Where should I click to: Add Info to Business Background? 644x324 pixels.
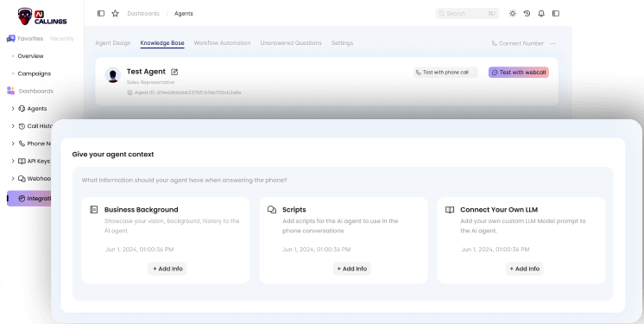[167, 269]
